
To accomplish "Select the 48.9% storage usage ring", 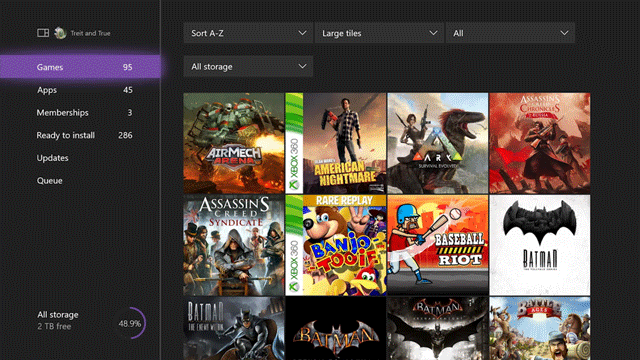I will click(x=130, y=323).
